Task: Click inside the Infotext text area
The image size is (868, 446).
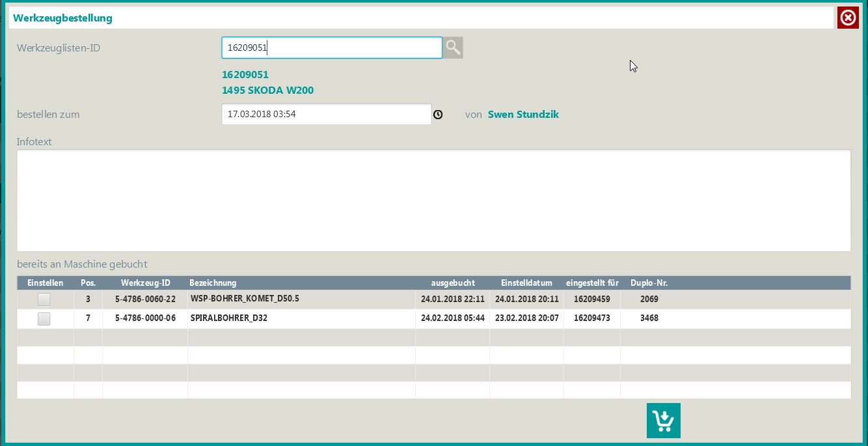Action: [x=433, y=201]
